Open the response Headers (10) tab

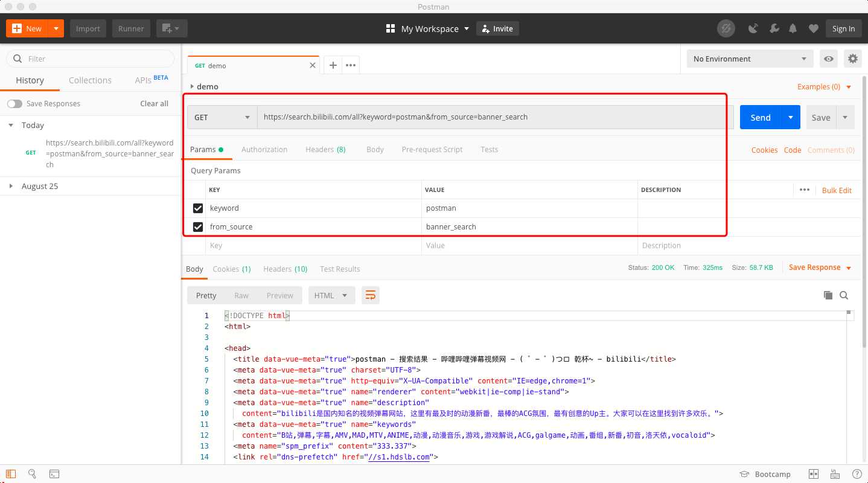click(x=286, y=269)
